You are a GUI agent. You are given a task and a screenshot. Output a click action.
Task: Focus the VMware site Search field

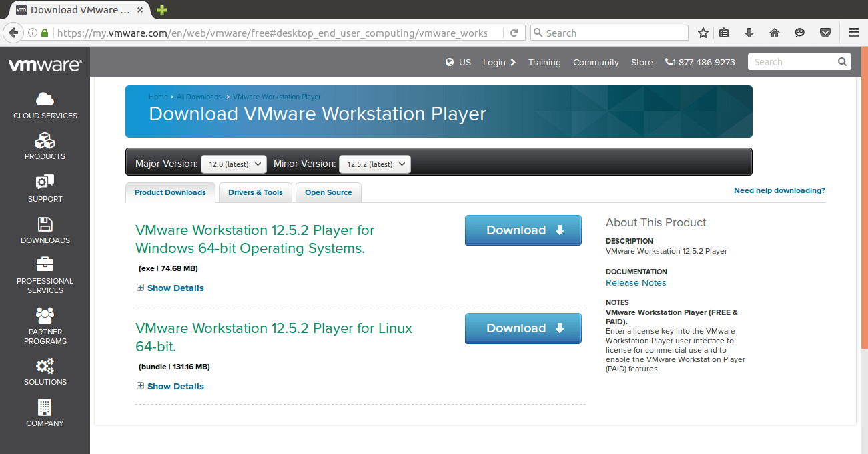click(x=793, y=62)
